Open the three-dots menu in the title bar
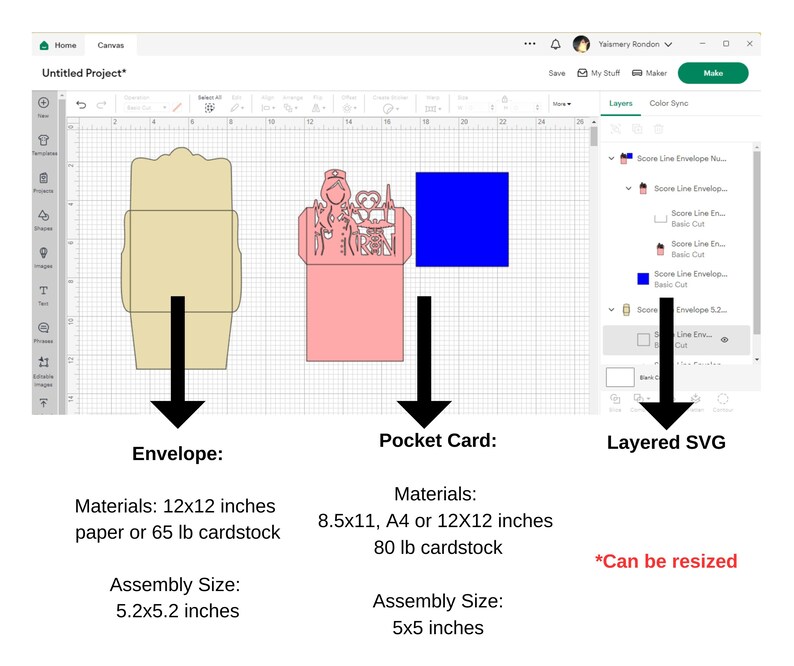The height and width of the screenshot is (666, 794). pyautogui.click(x=530, y=44)
